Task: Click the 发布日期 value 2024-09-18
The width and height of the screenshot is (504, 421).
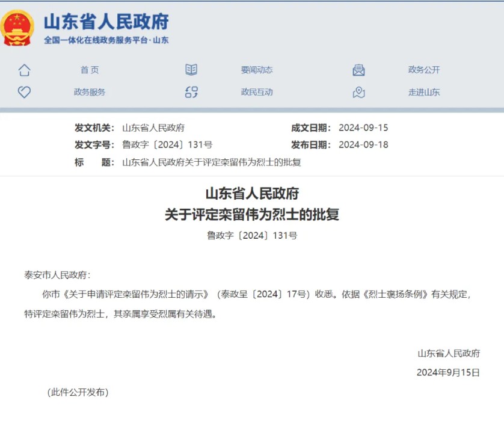Action: (363, 145)
